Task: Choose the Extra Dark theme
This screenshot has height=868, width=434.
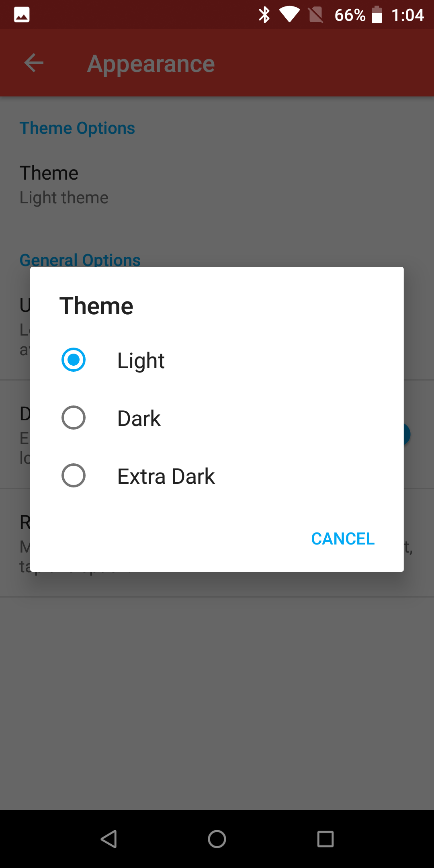Action: point(74,476)
